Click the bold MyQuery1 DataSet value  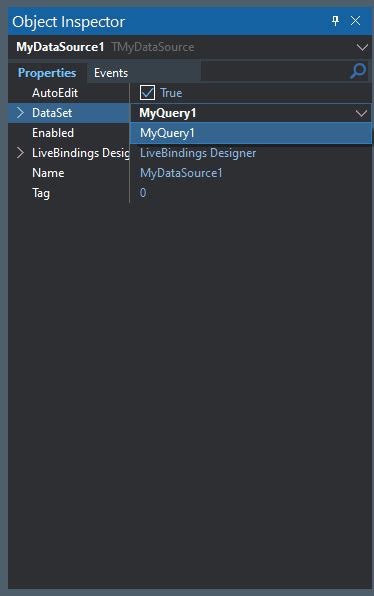pyautogui.click(x=168, y=113)
